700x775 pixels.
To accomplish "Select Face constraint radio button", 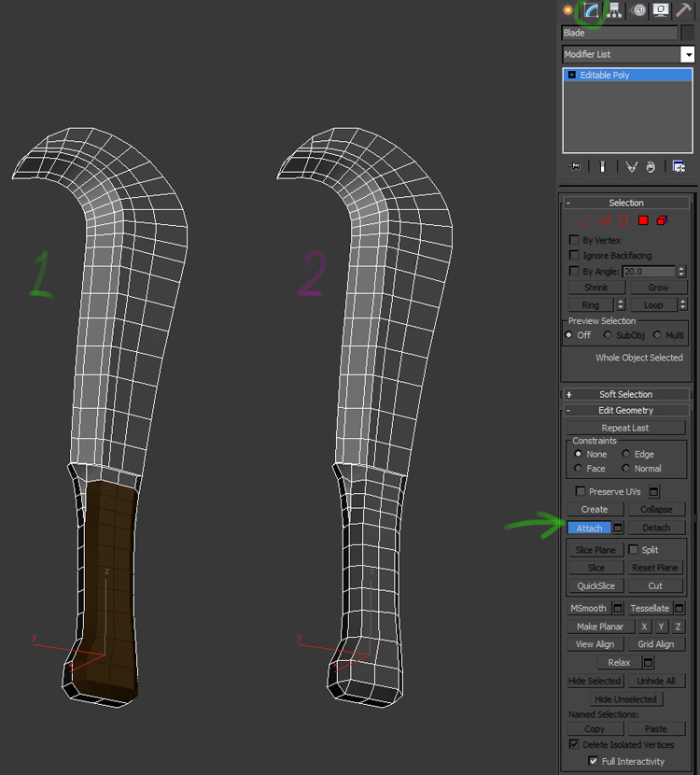I will click(x=578, y=468).
